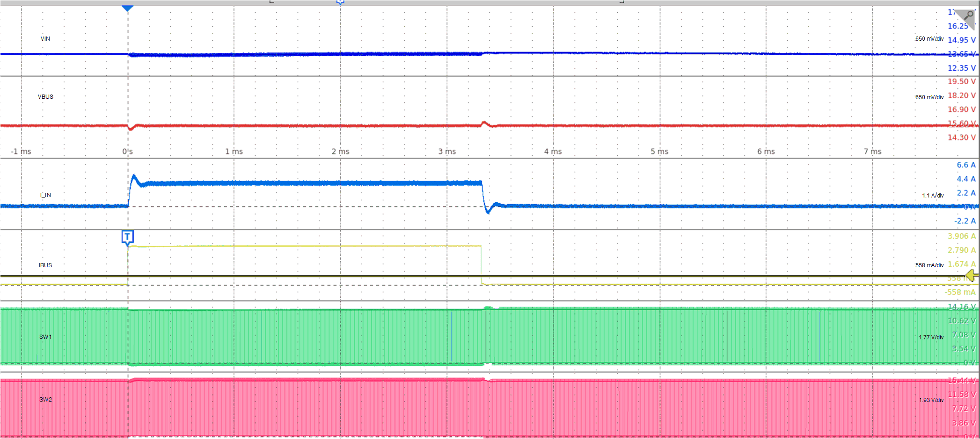This screenshot has width=980, height=439.
Task: Click the 3.54 V axis value
Action: point(964,349)
